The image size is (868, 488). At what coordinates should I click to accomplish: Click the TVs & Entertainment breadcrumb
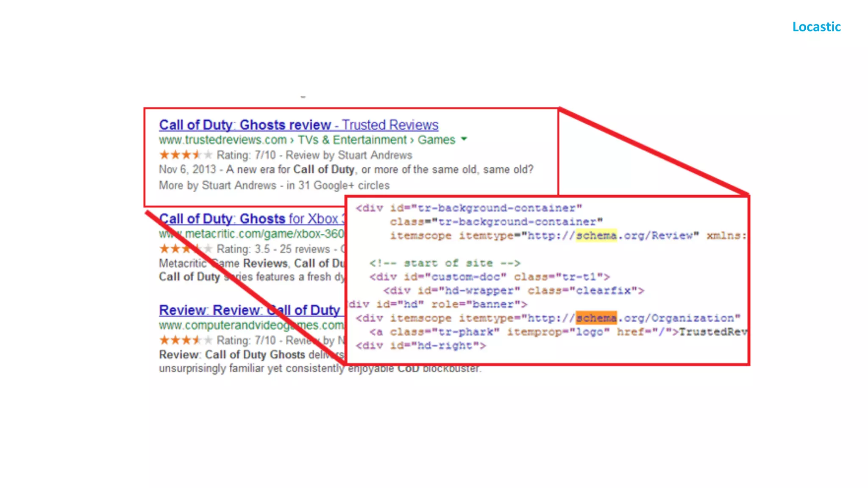[352, 140]
